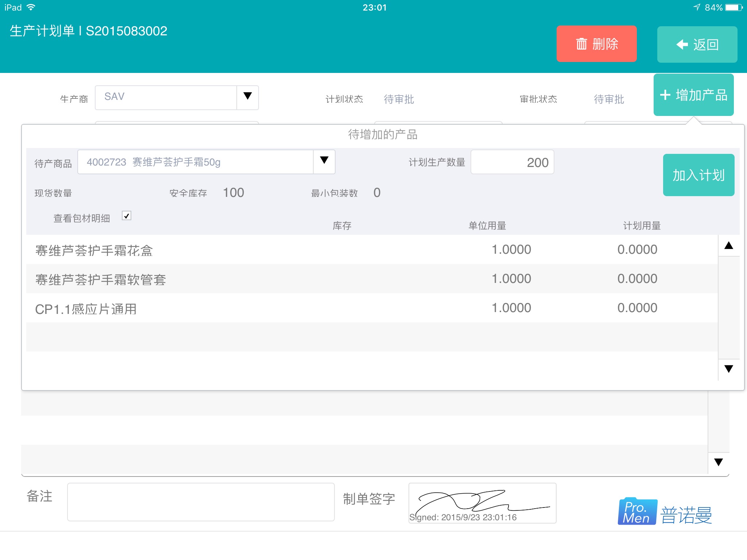Open the 生产商 SAV dropdown arrow

[x=248, y=97]
